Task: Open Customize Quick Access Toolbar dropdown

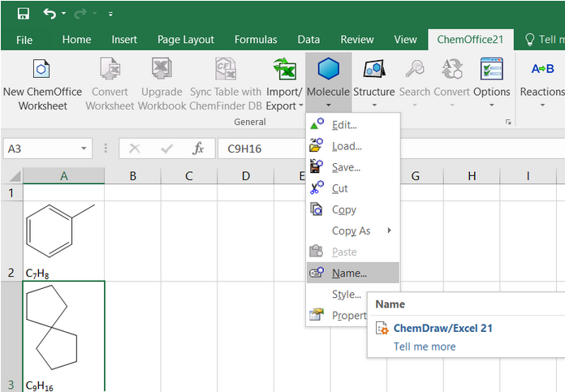Action: coord(110,14)
